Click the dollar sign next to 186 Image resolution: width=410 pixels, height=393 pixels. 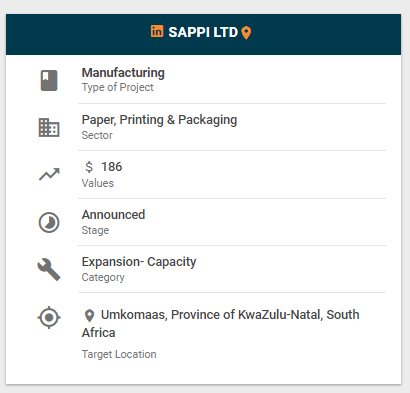89,167
